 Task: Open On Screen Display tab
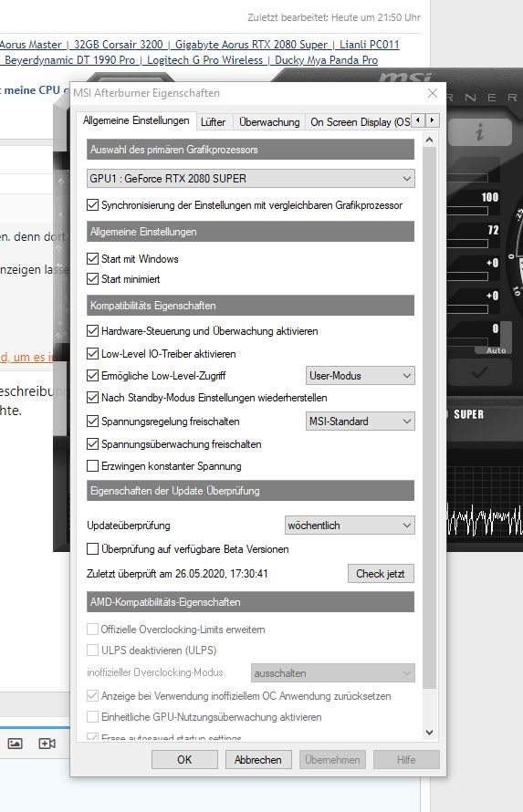pyautogui.click(x=360, y=122)
